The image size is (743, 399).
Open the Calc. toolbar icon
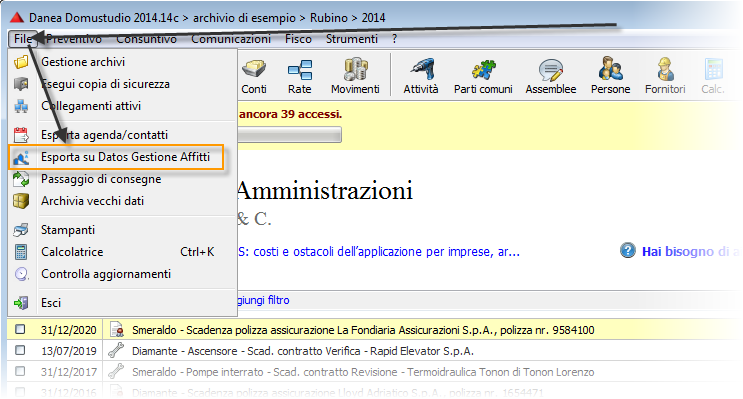pos(714,70)
